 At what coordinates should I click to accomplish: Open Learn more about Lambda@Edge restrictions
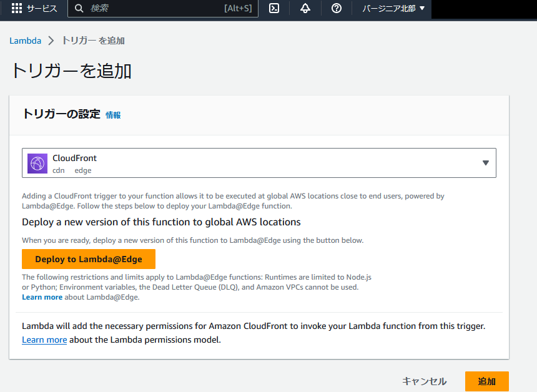coord(42,296)
